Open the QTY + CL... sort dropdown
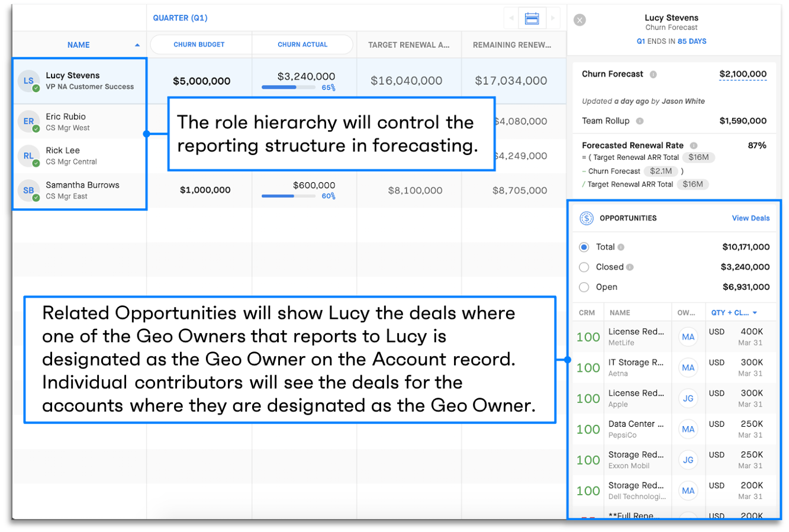Viewport: 789px width, 532px height. point(734,313)
